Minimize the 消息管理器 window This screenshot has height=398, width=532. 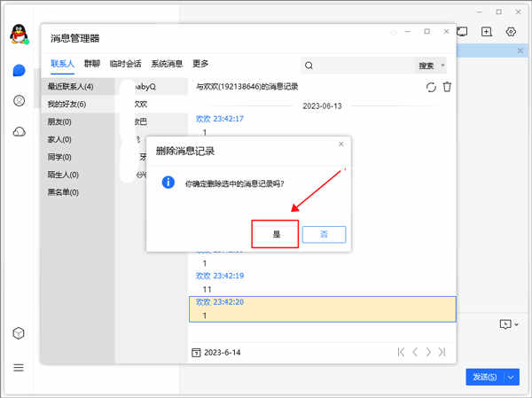click(x=408, y=32)
